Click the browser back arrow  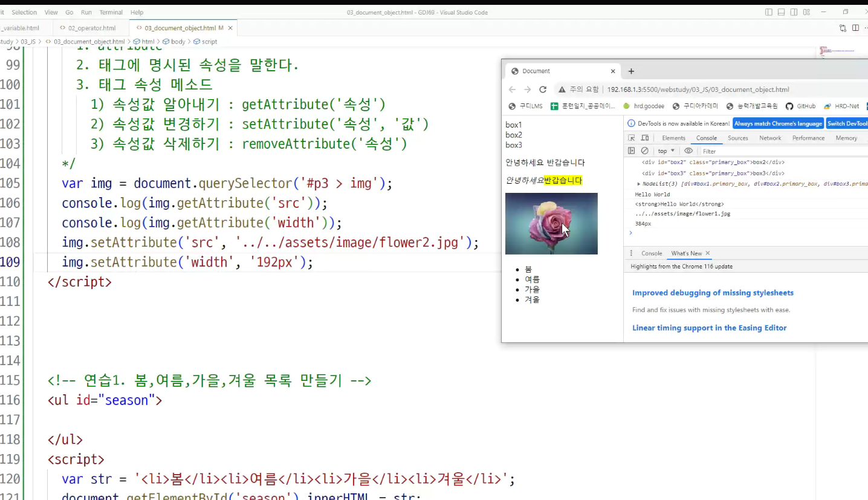[x=512, y=89]
